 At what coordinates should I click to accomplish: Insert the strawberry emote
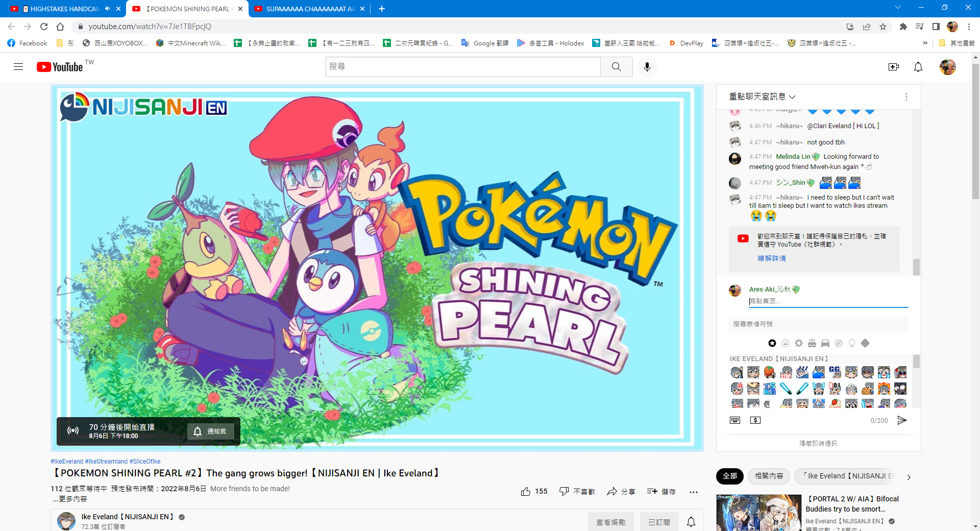(769, 372)
